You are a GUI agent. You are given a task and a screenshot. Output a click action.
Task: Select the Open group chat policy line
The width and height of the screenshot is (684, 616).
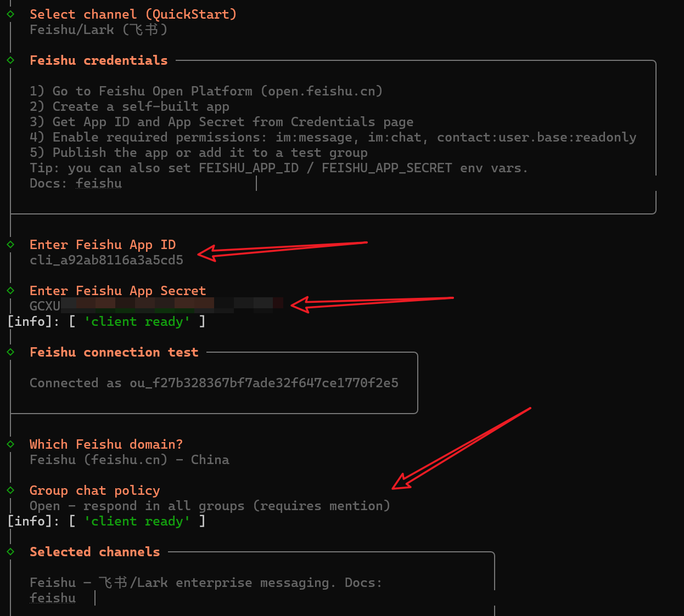pos(210,506)
